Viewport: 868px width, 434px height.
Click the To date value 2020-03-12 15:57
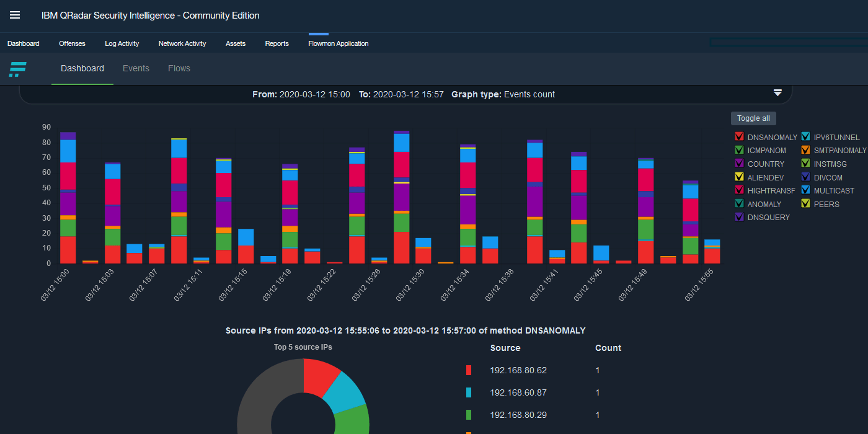pyautogui.click(x=409, y=94)
